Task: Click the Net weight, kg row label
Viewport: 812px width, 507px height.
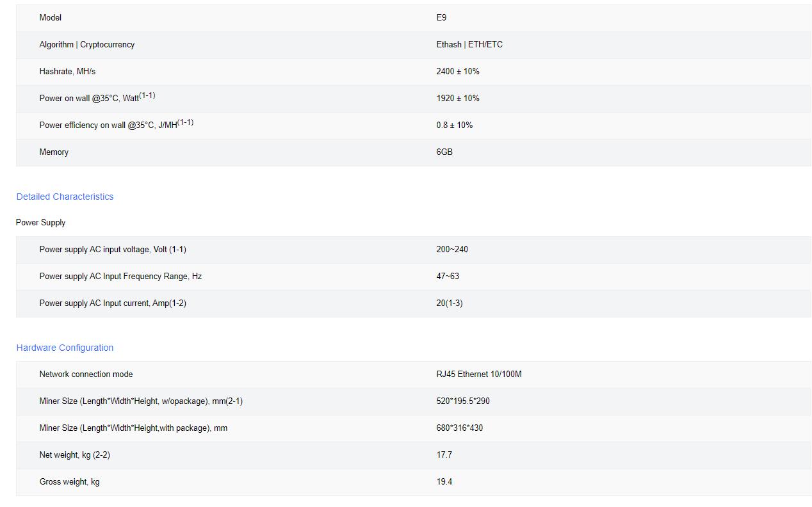Action: (x=74, y=455)
